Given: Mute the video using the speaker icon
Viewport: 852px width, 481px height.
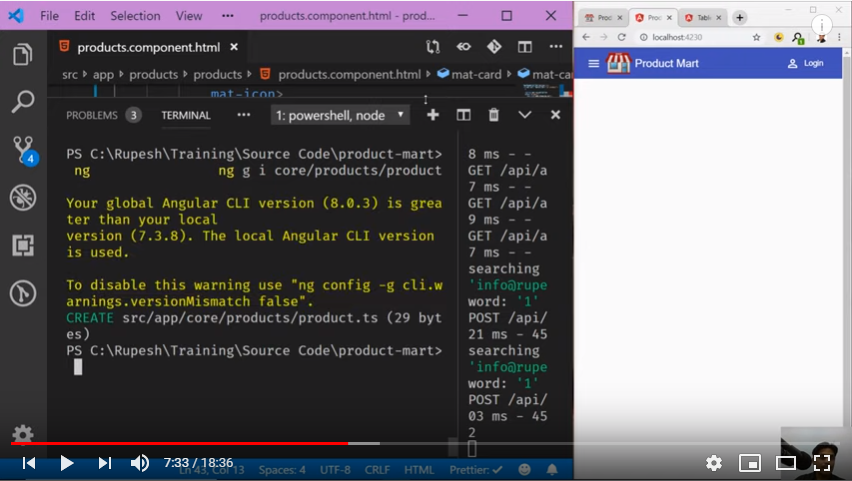Looking at the screenshot, I should (140, 463).
